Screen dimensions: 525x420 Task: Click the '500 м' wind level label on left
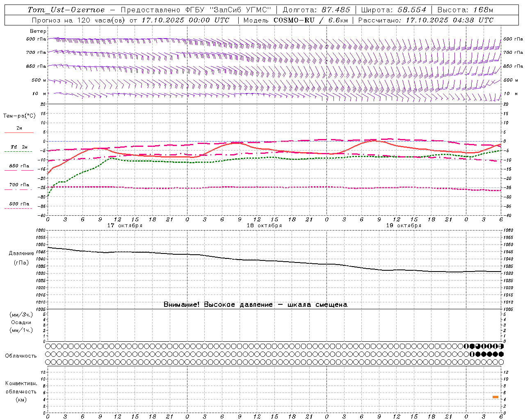click(39, 80)
